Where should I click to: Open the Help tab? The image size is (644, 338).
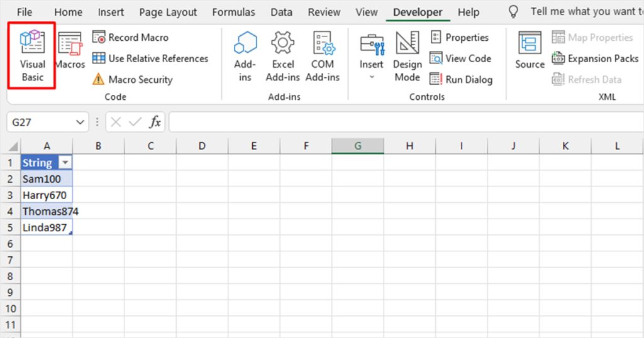click(469, 13)
